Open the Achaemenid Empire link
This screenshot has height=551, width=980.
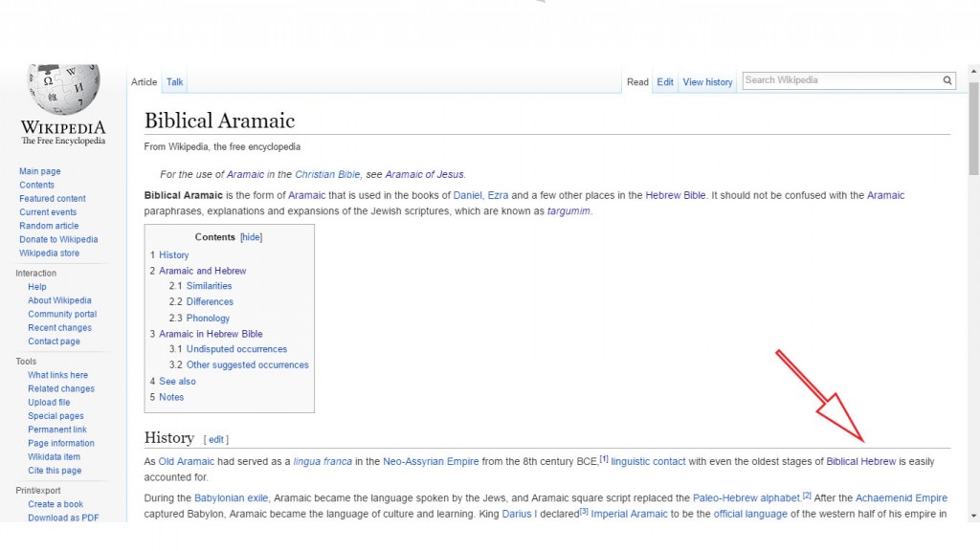point(902,498)
